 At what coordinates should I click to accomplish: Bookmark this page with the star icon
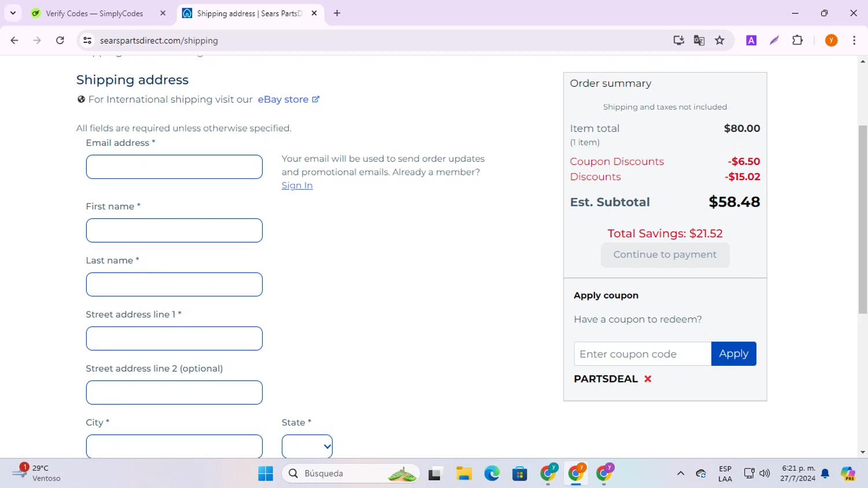[x=720, y=41]
